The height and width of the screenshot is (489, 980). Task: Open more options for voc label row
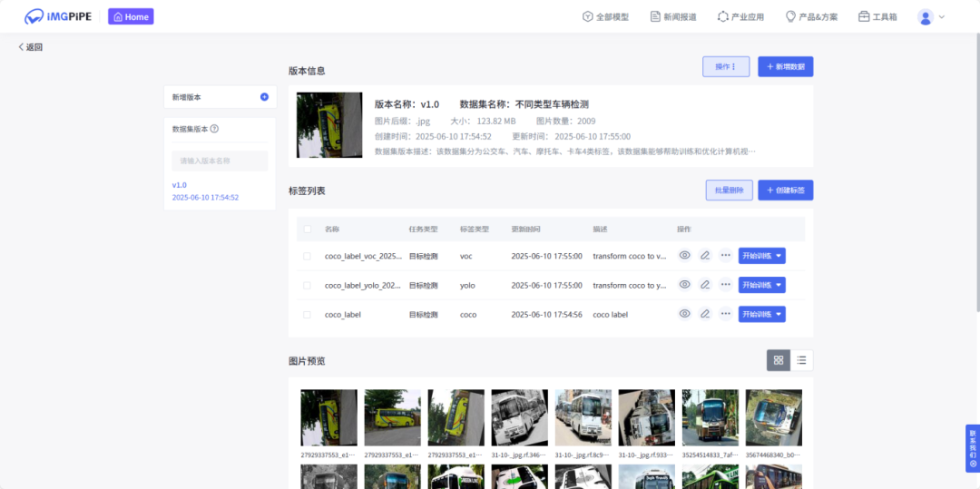(x=725, y=256)
